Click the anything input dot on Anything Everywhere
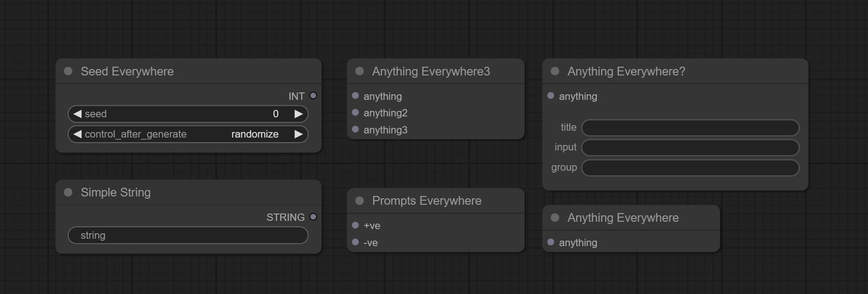Viewport: 868px width, 294px height. coord(550,242)
